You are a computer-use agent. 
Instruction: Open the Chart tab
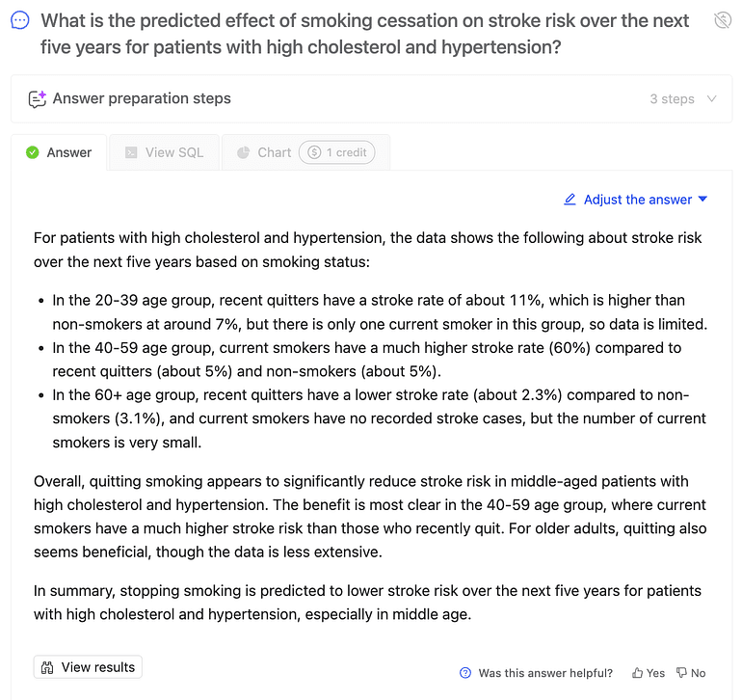tap(274, 152)
